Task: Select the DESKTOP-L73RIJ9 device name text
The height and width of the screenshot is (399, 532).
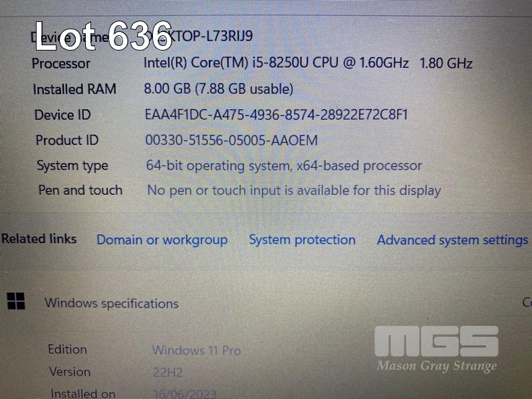Action: pyautogui.click(x=198, y=36)
